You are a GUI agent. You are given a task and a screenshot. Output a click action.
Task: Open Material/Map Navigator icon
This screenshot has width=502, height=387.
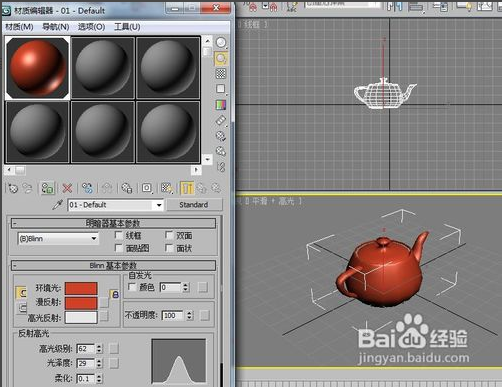[221, 166]
